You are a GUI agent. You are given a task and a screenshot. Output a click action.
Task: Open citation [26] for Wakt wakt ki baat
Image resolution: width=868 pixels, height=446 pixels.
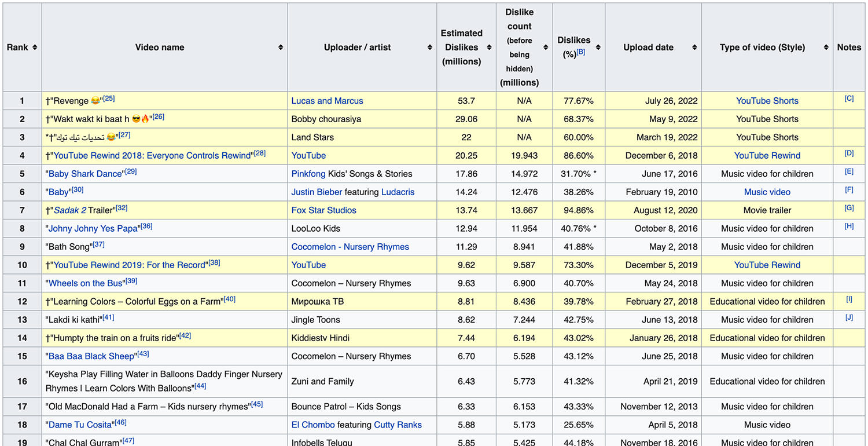[x=159, y=116]
